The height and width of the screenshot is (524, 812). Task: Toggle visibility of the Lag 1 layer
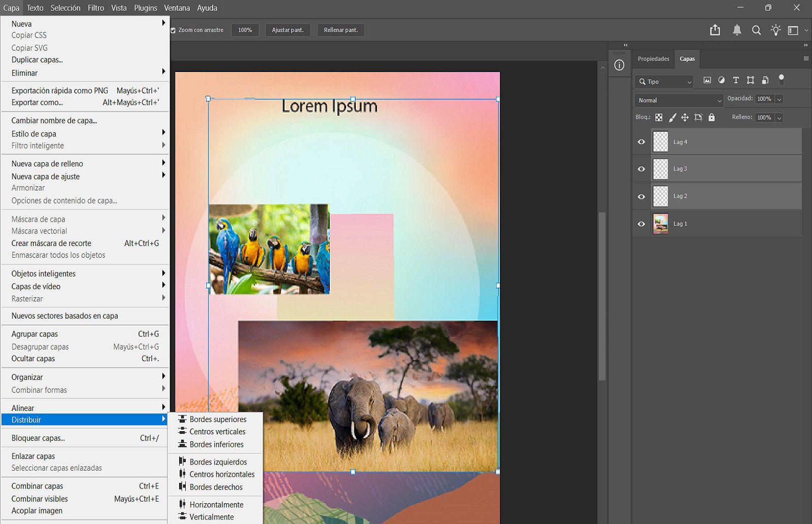tap(641, 223)
